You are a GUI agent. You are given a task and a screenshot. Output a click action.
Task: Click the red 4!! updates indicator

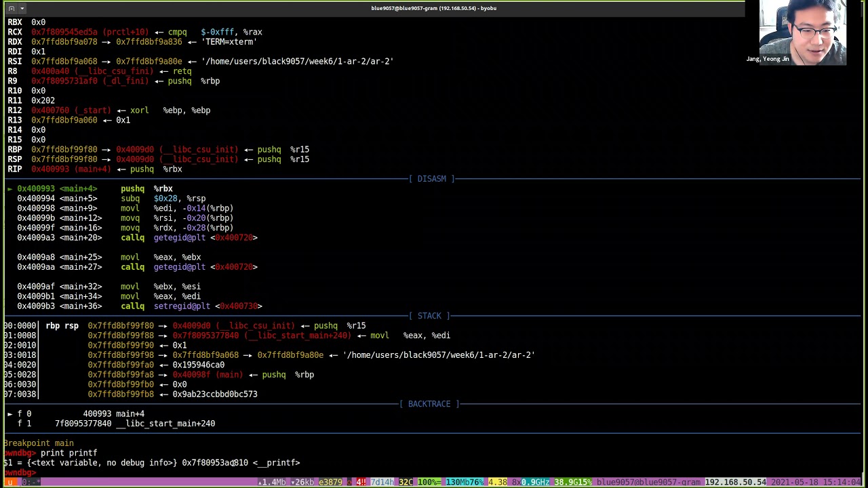pyautogui.click(x=361, y=482)
